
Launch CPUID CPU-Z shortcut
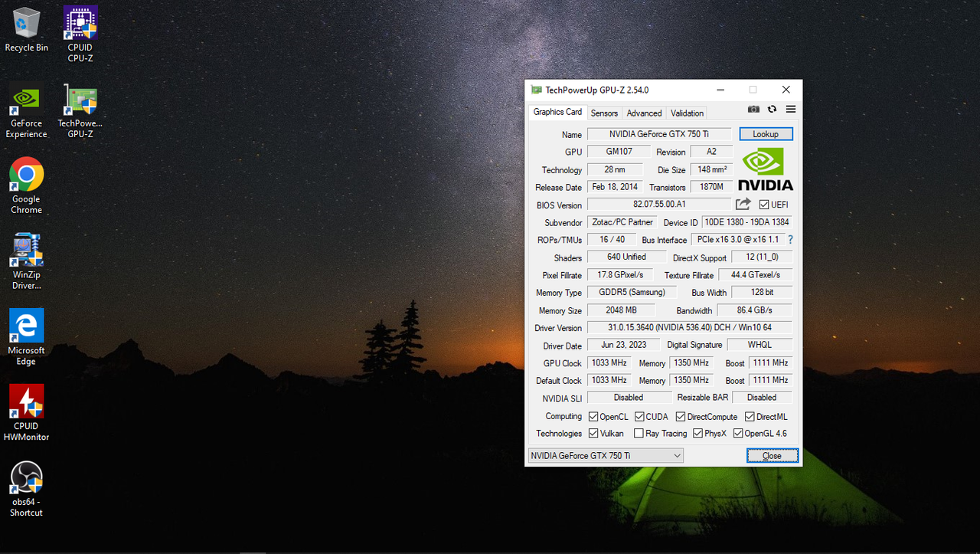(80, 33)
